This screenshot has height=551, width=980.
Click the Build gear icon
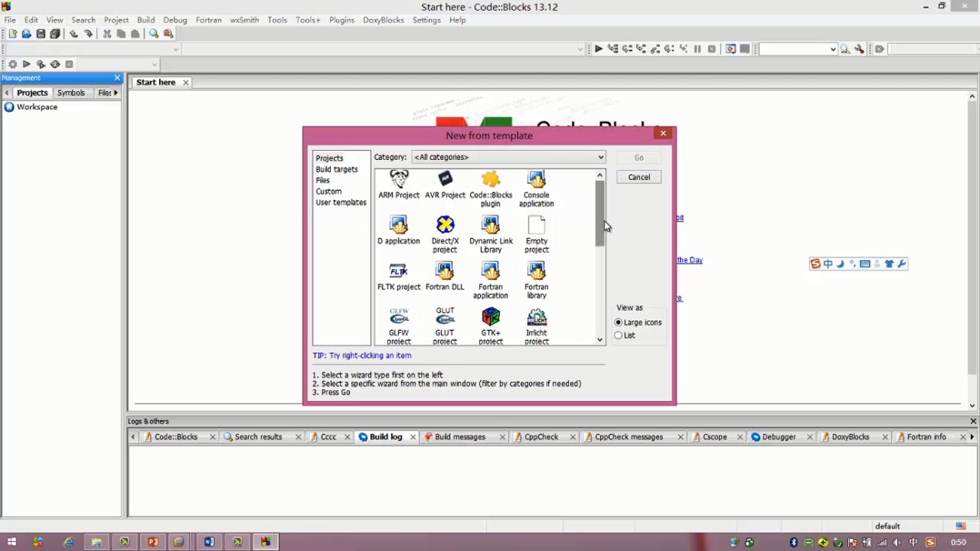12,64
